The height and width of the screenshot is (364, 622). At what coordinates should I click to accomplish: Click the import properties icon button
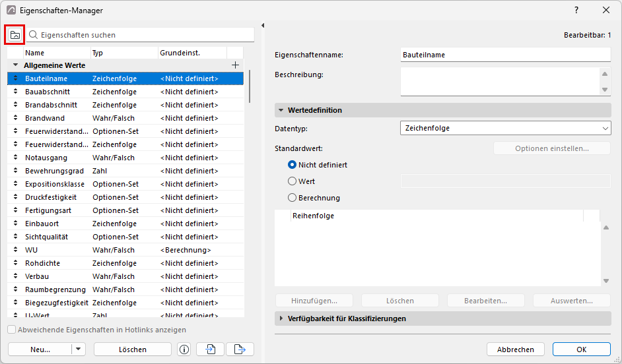coord(210,349)
